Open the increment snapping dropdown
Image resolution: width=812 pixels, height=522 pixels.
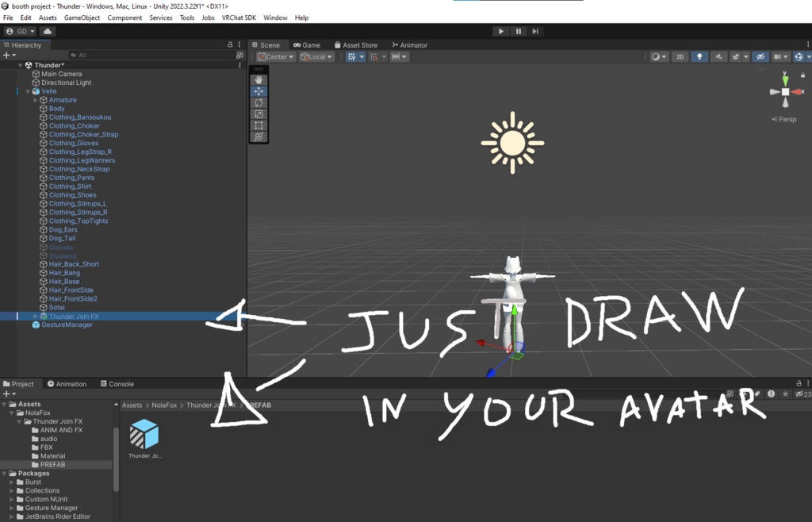400,57
